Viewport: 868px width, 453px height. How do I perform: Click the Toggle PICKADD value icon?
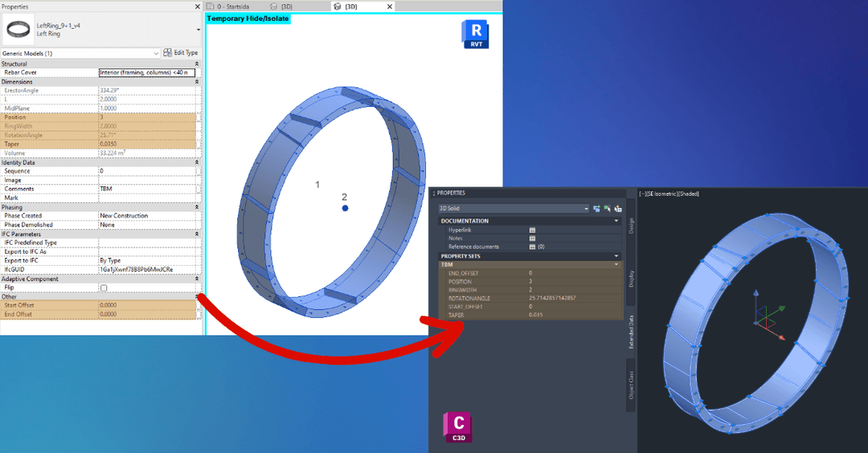(x=596, y=209)
